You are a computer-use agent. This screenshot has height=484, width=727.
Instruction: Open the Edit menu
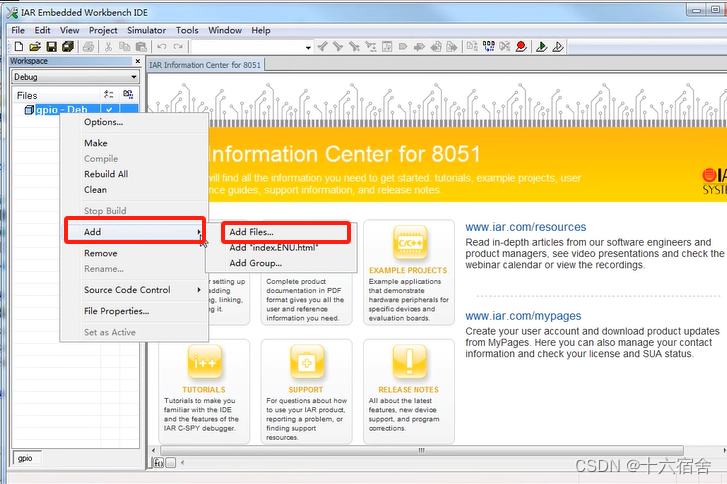pos(42,30)
